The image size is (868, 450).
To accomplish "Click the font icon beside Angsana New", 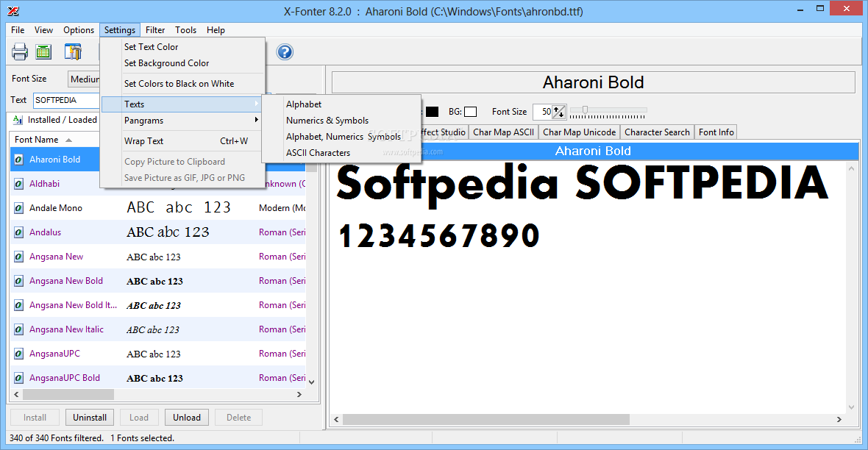I will click(x=19, y=257).
